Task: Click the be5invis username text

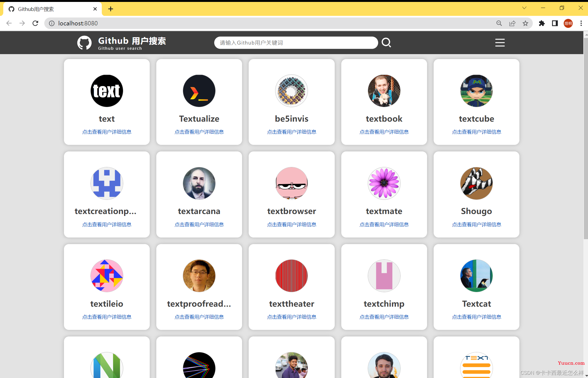Action: click(292, 119)
